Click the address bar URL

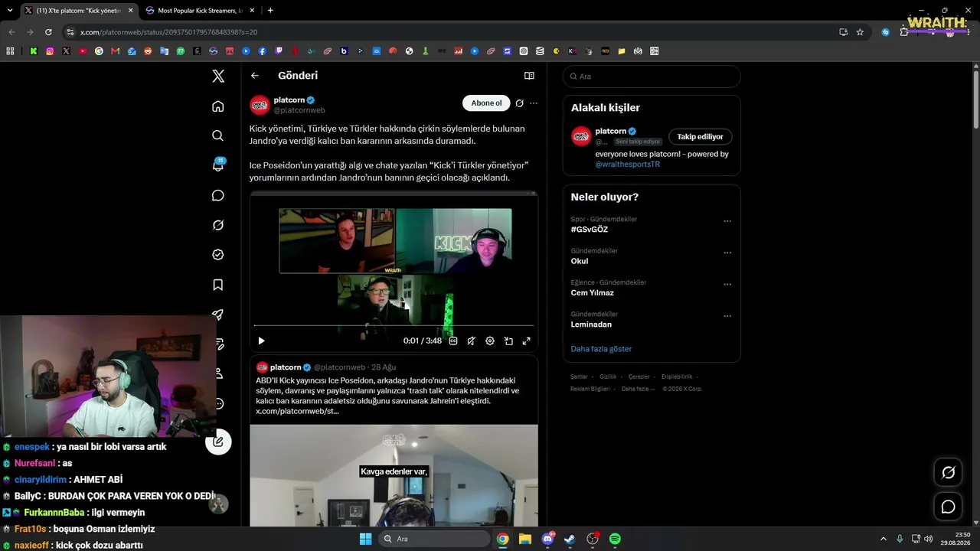pyautogui.click(x=168, y=32)
